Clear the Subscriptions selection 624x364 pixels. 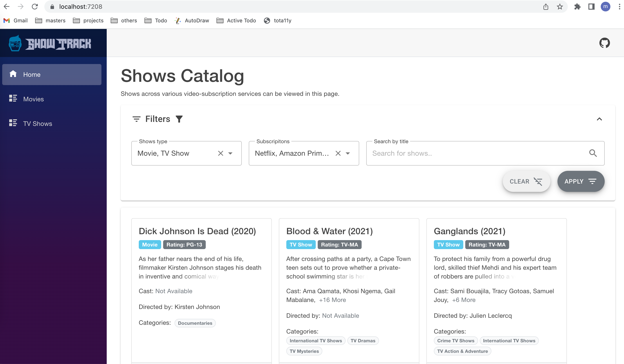338,153
